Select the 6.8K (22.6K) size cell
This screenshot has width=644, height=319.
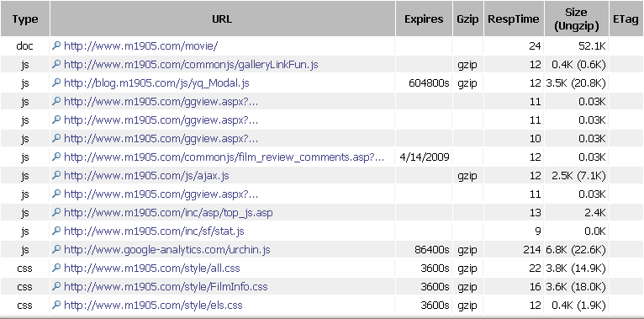[x=576, y=249]
